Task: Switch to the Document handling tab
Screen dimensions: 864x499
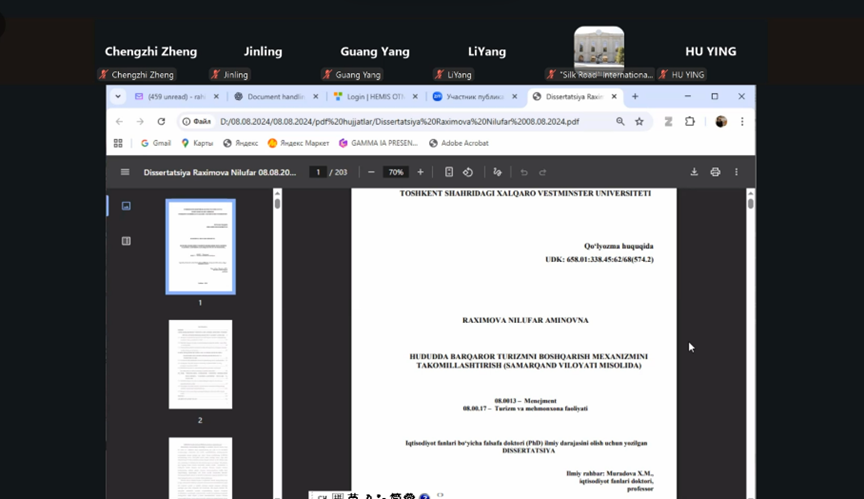Action: click(x=274, y=97)
